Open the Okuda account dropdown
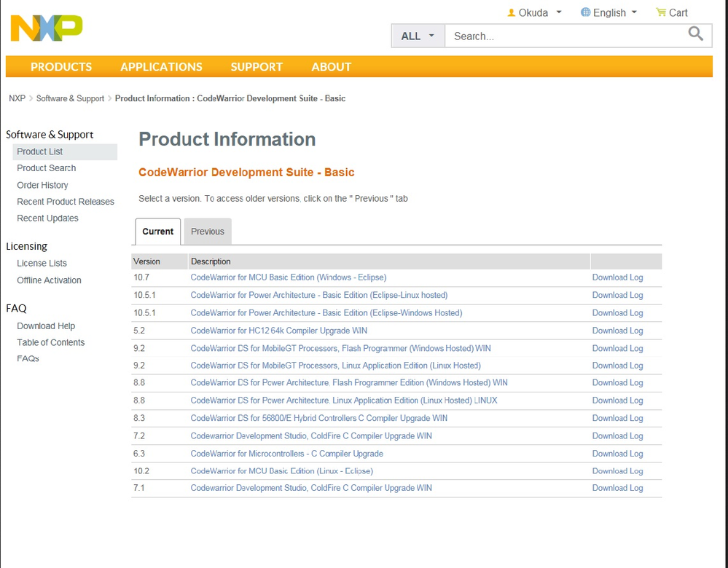Image resolution: width=728 pixels, height=568 pixels. click(x=559, y=12)
